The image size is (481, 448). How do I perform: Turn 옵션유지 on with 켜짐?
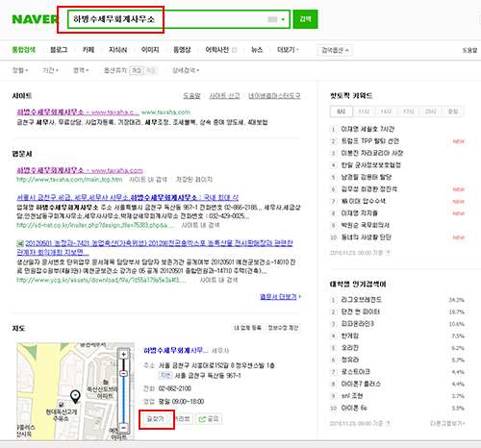[x=137, y=70]
